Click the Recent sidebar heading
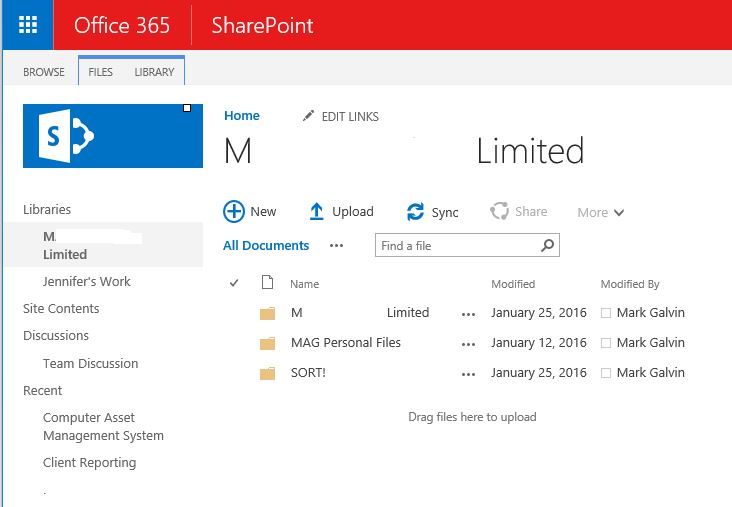Viewport: 732px width, 507px height. (42, 390)
